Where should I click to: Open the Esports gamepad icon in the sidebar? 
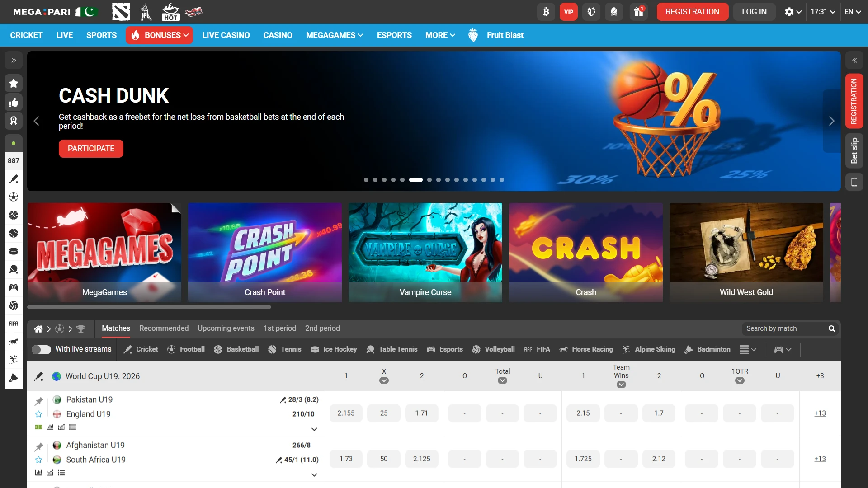coord(14,287)
